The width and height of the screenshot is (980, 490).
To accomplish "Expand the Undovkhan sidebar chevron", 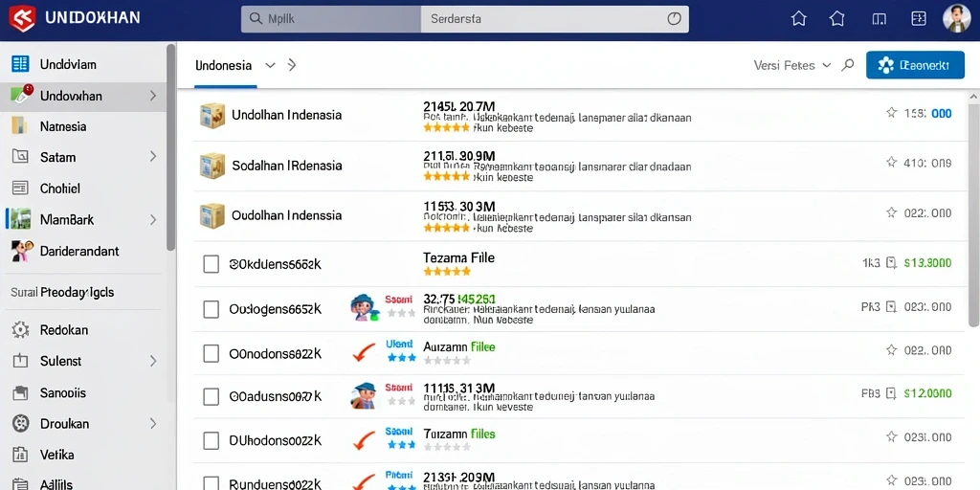I will point(153,96).
